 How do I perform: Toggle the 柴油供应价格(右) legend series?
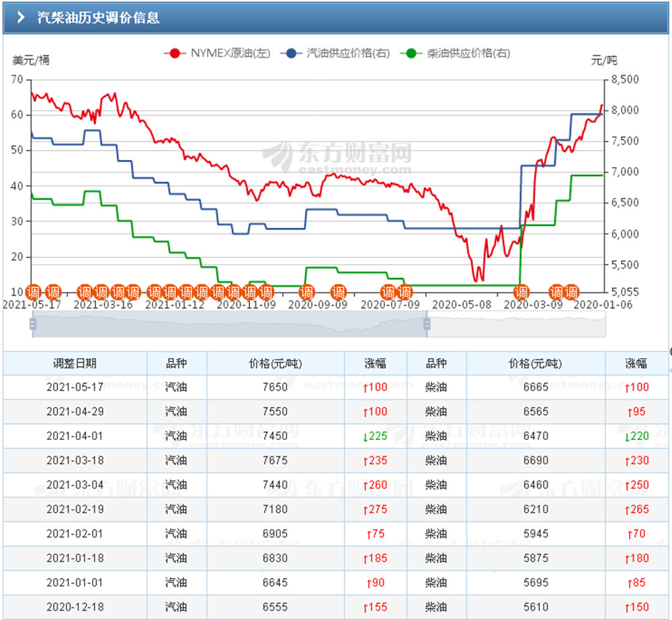(x=455, y=53)
